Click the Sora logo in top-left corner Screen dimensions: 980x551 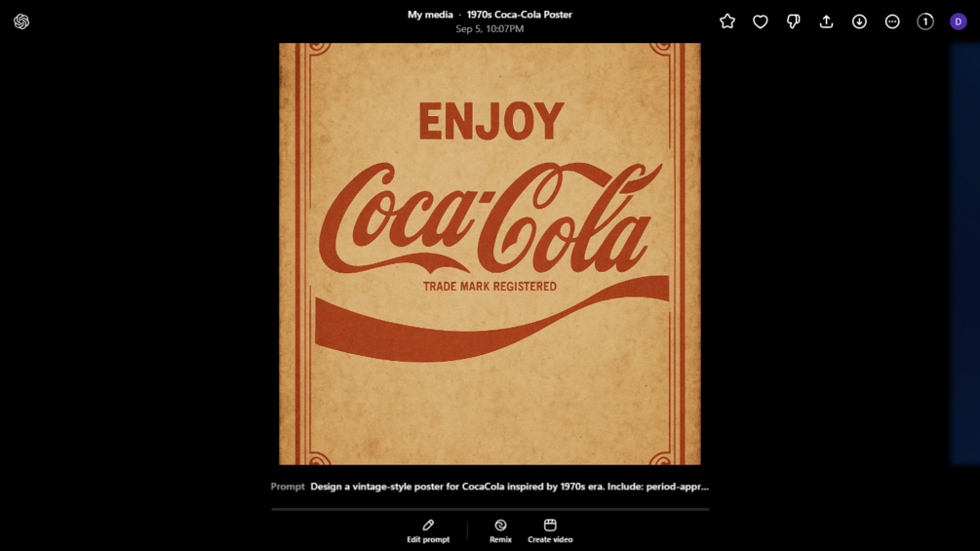[21, 21]
